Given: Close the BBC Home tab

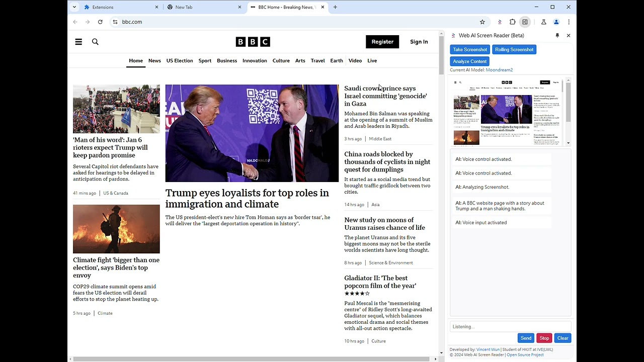Looking at the screenshot, I should (x=322, y=7).
